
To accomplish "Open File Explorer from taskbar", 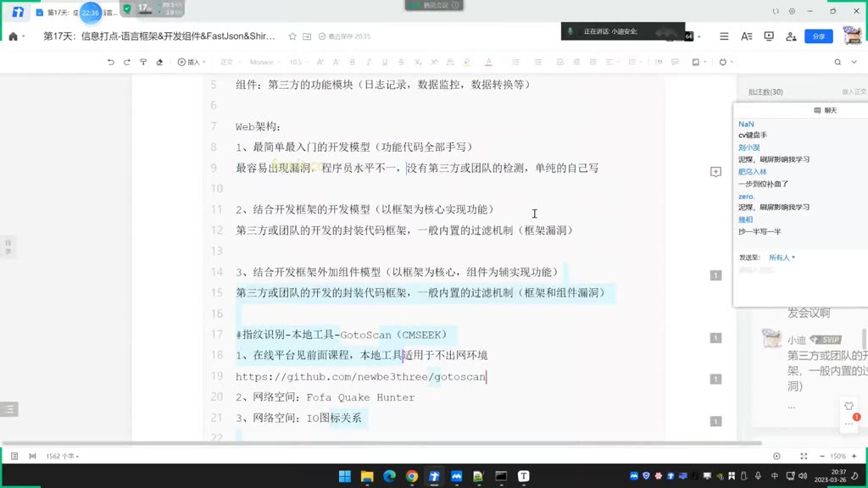I will tap(367, 476).
